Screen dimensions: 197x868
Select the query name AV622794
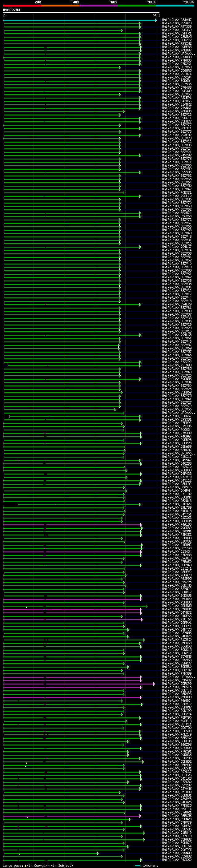11,10
